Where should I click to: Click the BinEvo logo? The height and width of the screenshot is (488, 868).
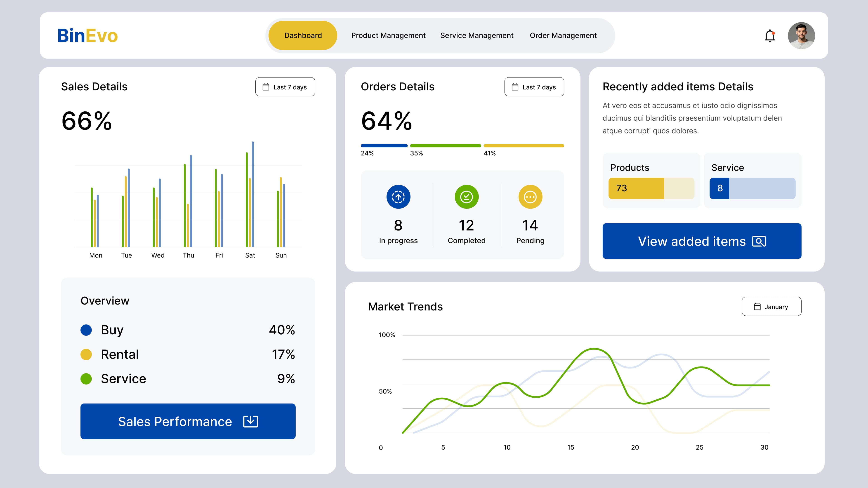pos(88,36)
